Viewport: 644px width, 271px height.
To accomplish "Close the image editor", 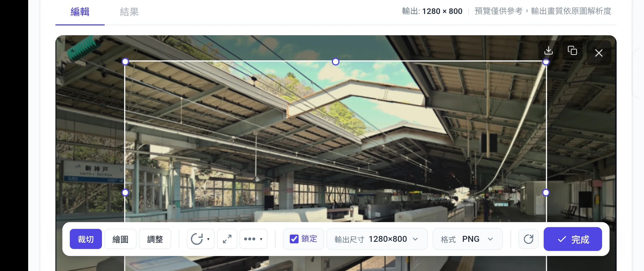I will (x=599, y=53).
